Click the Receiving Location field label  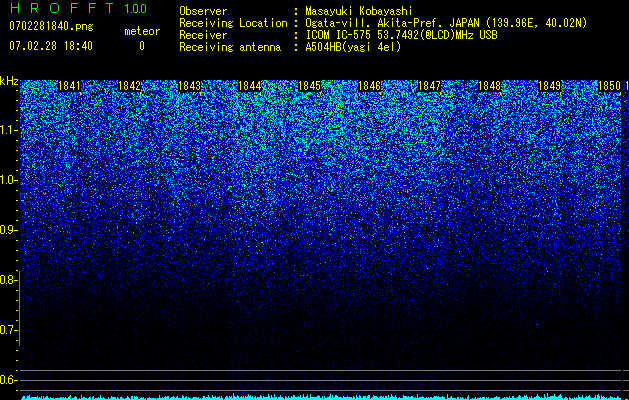pos(233,23)
